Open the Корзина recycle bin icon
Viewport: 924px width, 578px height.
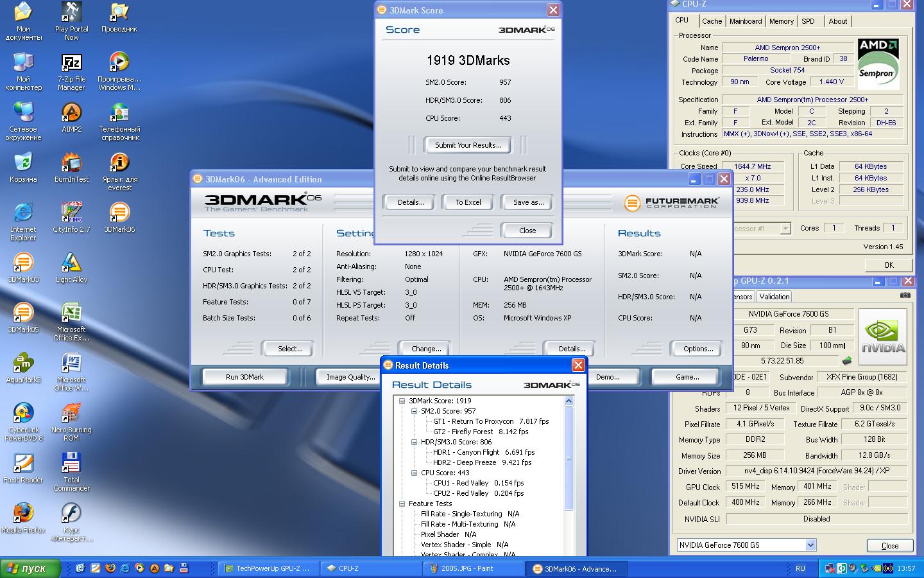click(23, 167)
